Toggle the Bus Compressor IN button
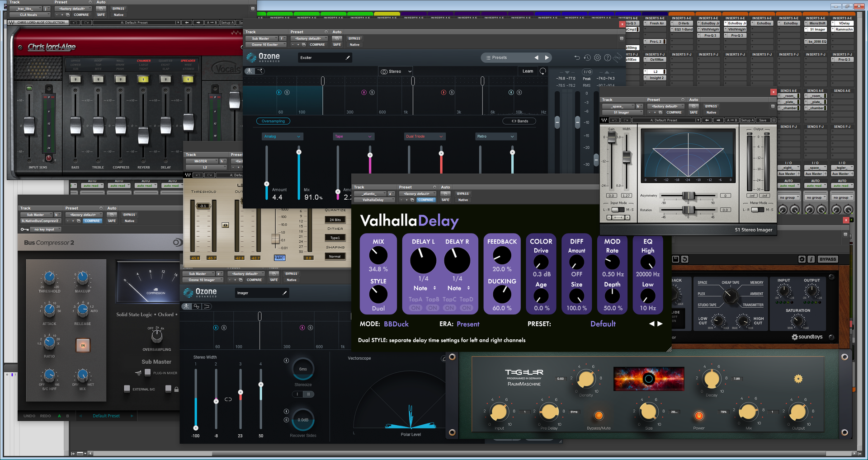The image size is (868, 460). [83, 345]
